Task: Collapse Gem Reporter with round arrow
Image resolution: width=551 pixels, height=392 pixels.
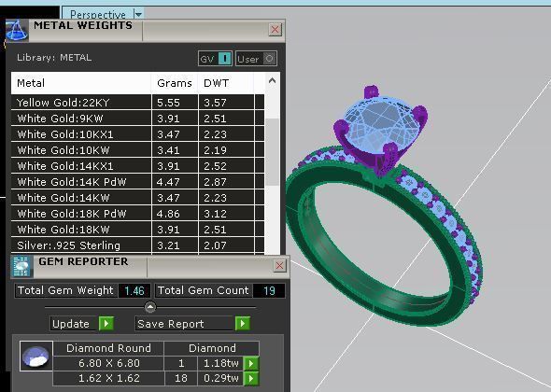Action: click(x=150, y=307)
